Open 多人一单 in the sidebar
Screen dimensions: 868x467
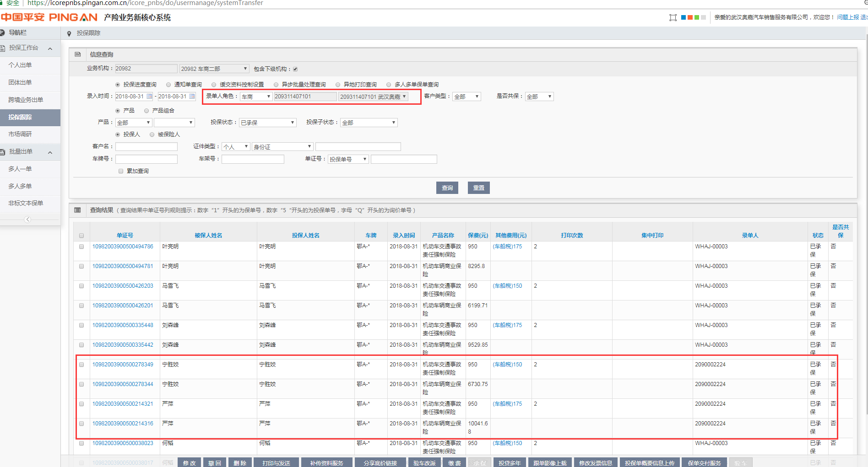[x=20, y=169]
